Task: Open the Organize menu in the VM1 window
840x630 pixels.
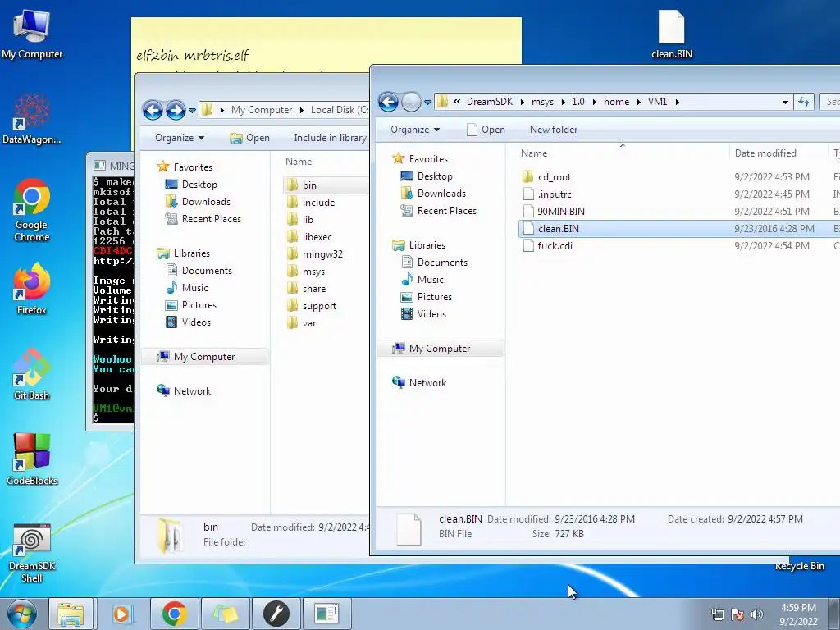Action: (415, 130)
